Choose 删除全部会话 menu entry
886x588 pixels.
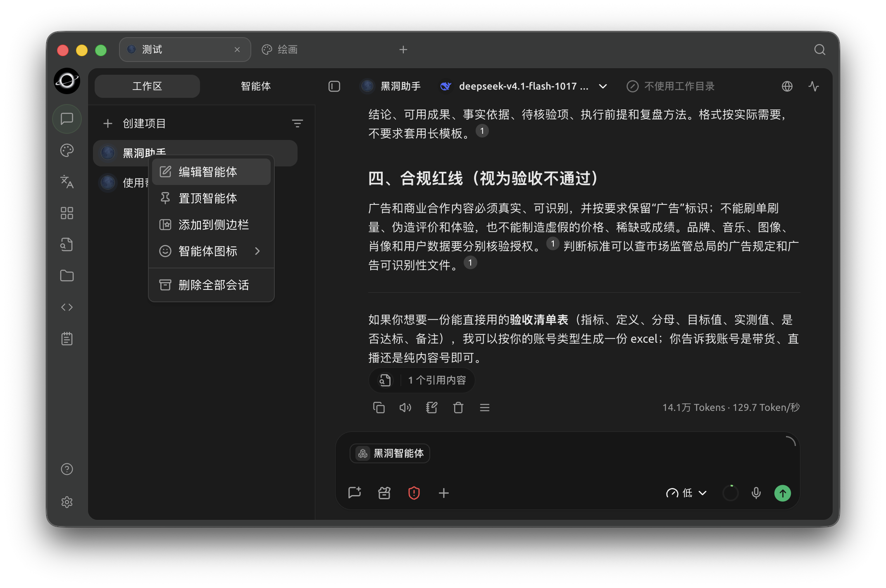click(x=211, y=285)
